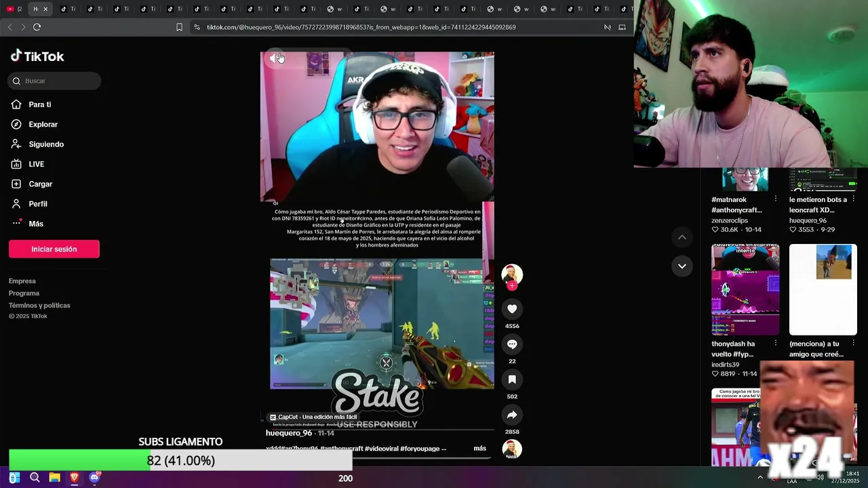Save the video with bookmark icon
Screen dimensions: 868x488
[x=512, y=380]
